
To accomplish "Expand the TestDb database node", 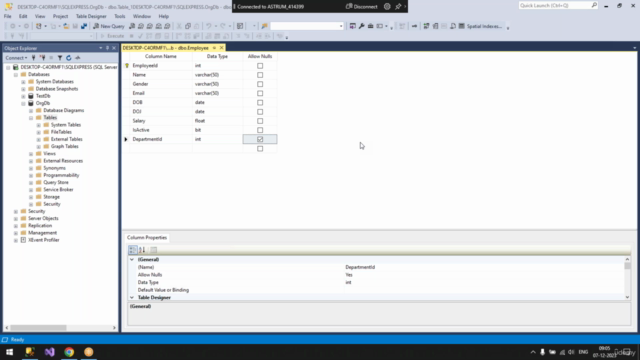I will point(23,96).
